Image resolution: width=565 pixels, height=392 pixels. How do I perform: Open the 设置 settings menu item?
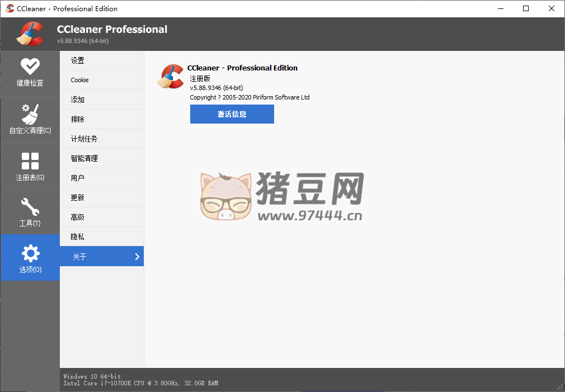pos(78,60)
